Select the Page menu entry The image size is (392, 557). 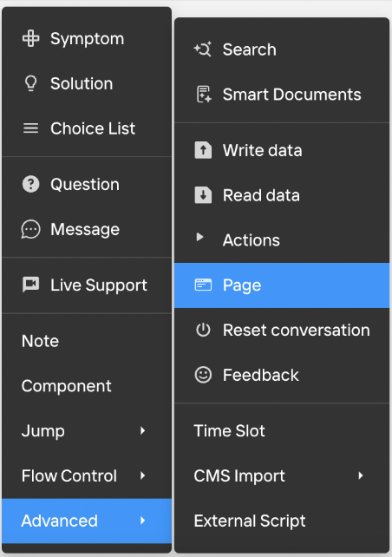click(282, 285)
